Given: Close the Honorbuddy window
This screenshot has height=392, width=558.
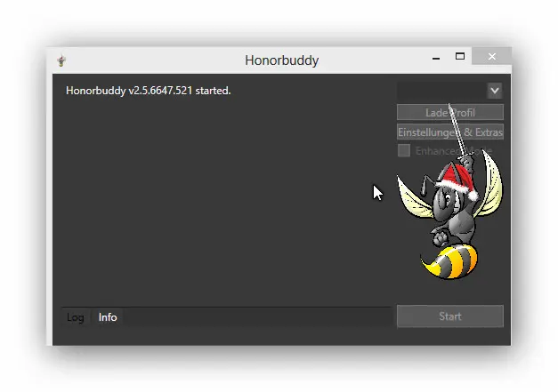Looking at the screenshot, I should [x=491, y=58].
